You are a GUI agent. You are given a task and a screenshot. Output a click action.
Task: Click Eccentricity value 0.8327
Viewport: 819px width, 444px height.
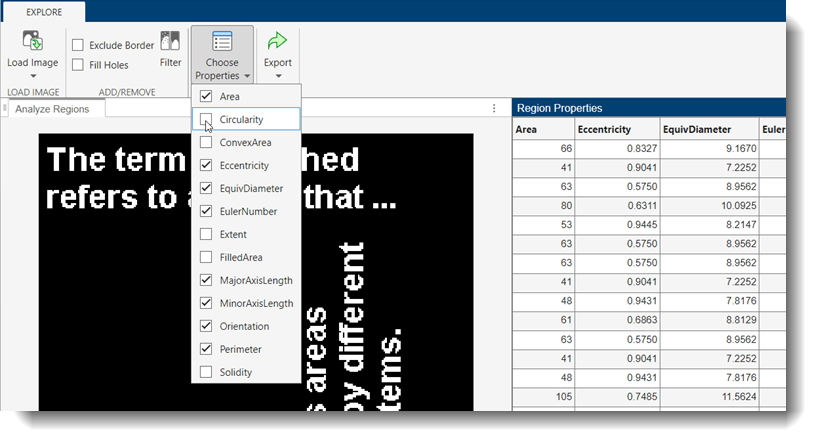click(x=617, y=148)
